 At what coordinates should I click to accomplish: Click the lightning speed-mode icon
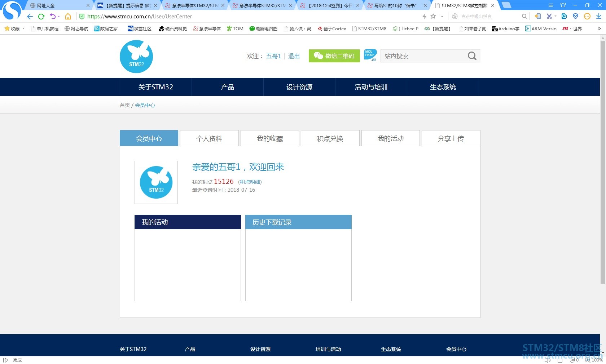tap(425, 17)
